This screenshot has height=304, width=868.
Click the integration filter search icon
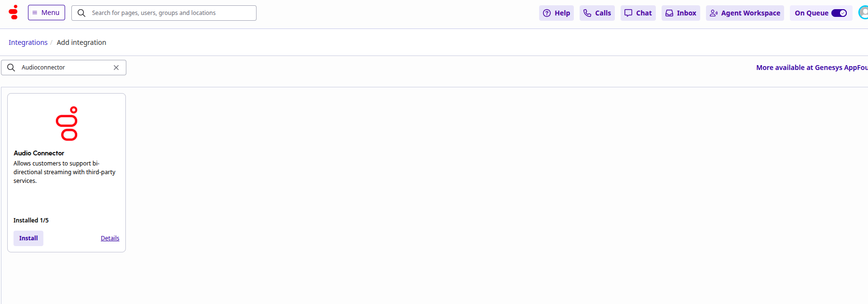[x=11, y=68]
